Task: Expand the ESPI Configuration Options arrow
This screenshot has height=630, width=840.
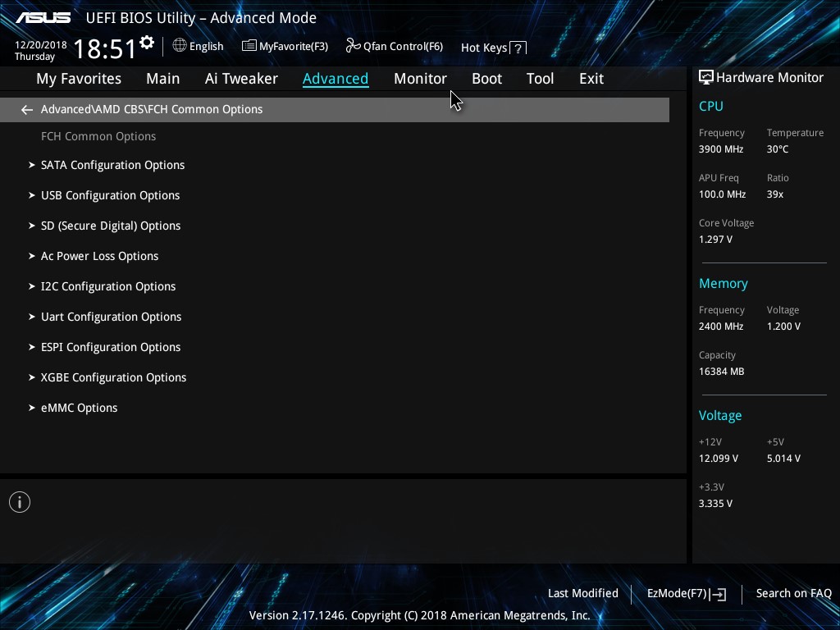Action: (x=32, y=347)
